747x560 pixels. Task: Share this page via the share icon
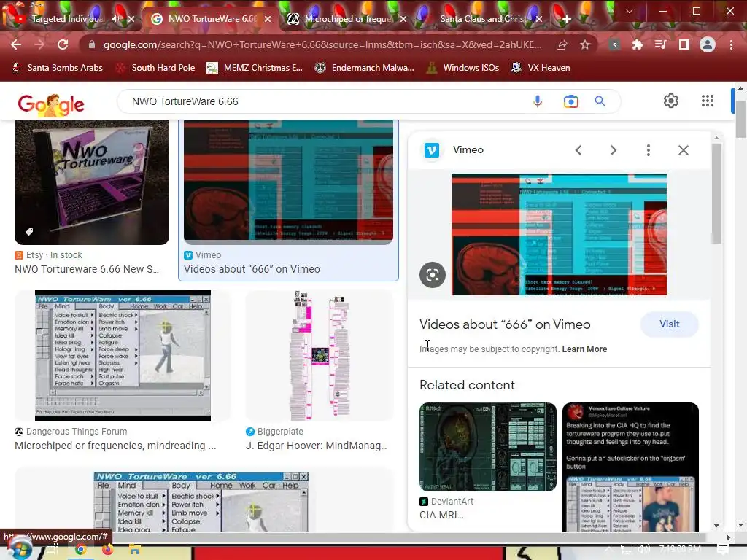(562, 44)
